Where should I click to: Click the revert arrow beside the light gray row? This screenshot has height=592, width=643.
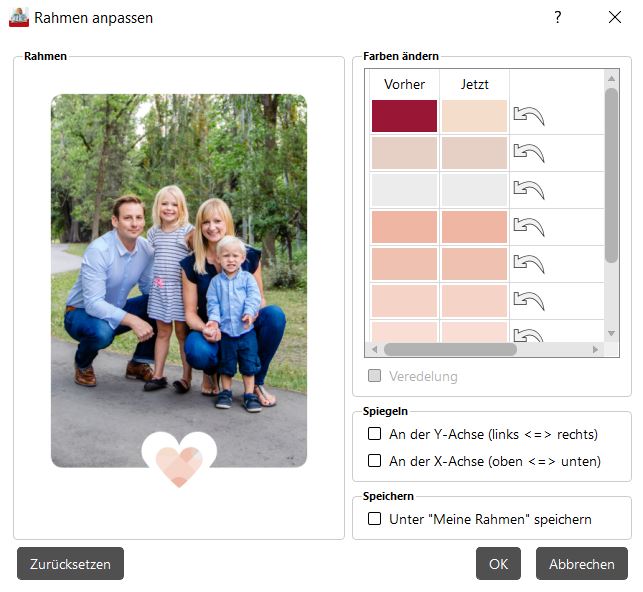click(x=529, y=190)
